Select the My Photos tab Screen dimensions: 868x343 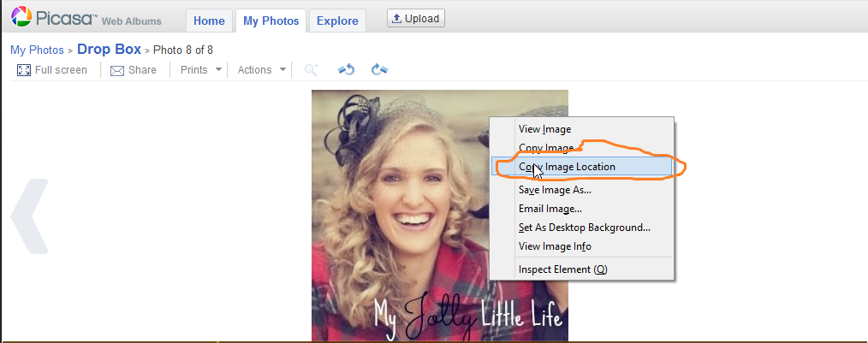pyautogui.click(x=271, y=21)
